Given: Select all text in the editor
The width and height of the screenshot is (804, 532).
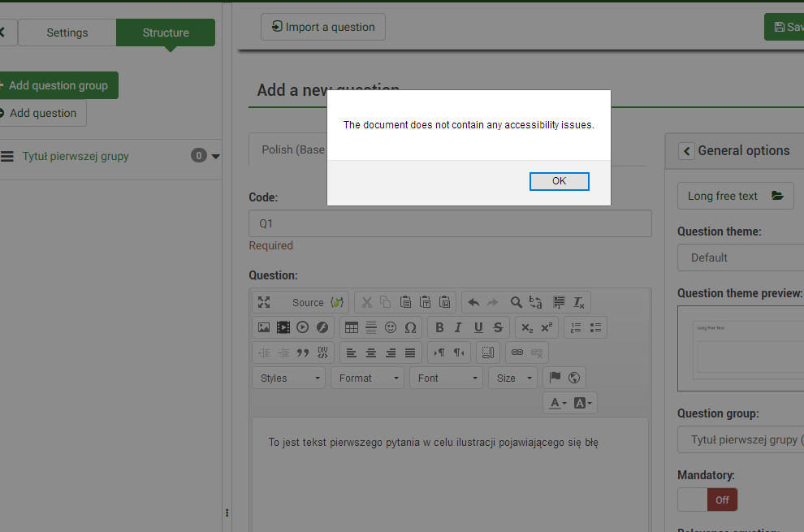Looking at the screenshot, I should 559,302.
